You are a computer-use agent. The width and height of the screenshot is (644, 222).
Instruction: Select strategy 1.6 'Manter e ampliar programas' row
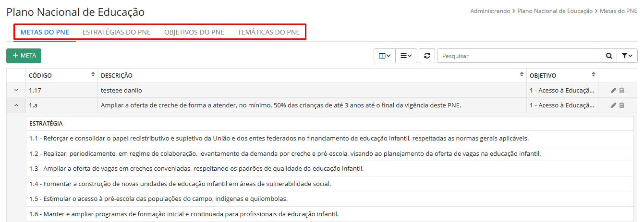pos(330,214)
